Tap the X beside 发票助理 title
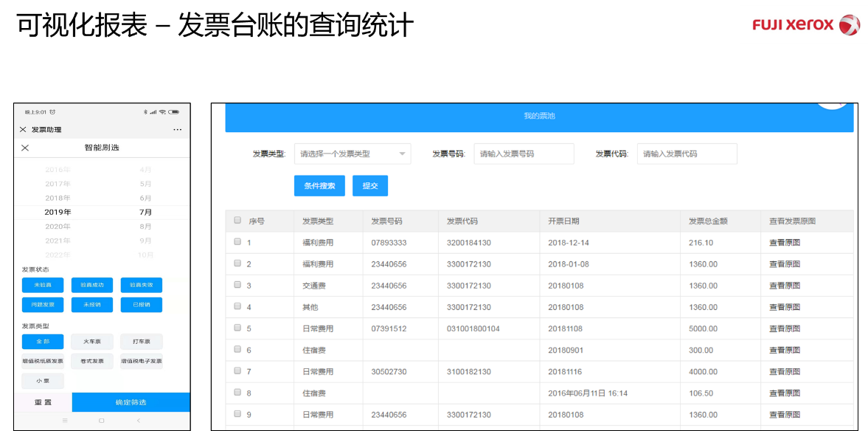Viewport: 868px width, 431px height. point(23,130)
